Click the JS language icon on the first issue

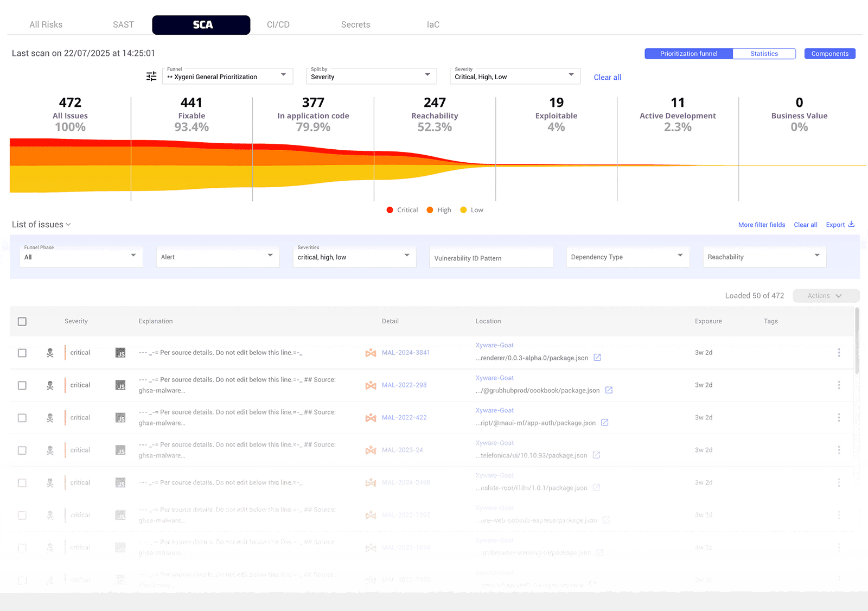coord(121,353)
